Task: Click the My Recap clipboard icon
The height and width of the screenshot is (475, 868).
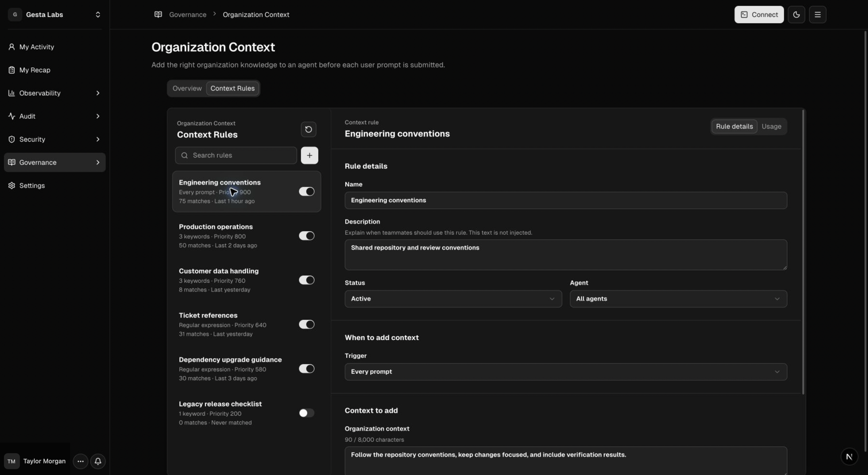Action: [x=12, y=70]
